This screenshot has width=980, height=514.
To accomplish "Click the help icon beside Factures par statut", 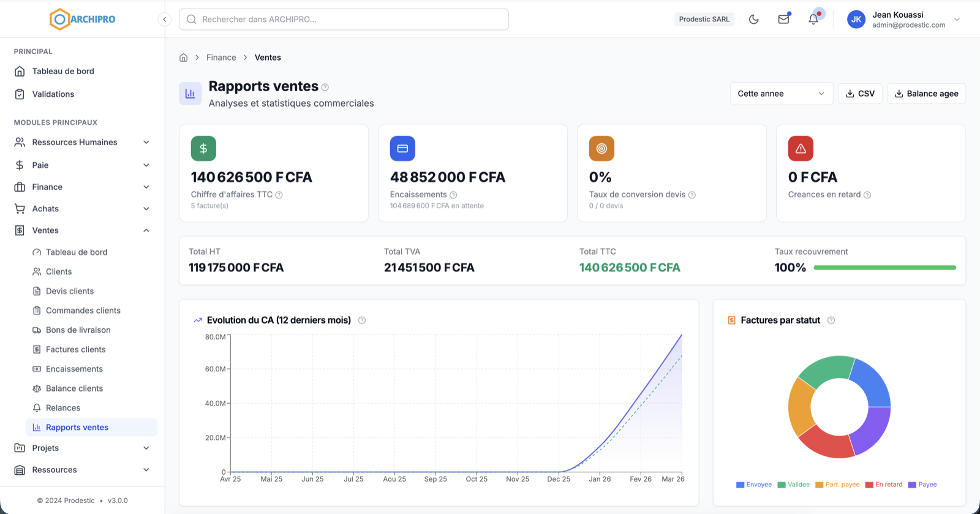I will 831,320.
